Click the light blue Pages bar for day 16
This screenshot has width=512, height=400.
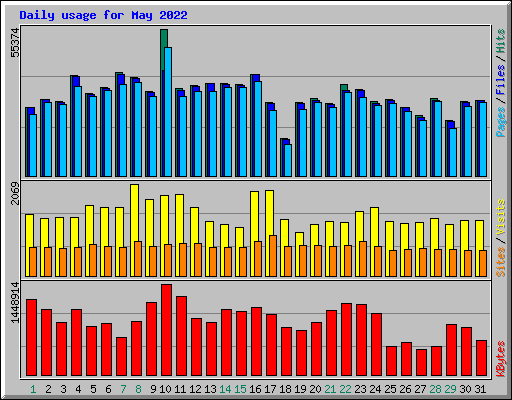[x=258, y=129]
